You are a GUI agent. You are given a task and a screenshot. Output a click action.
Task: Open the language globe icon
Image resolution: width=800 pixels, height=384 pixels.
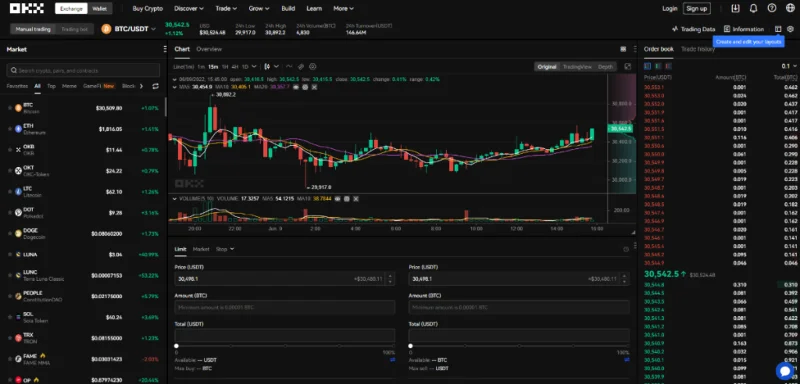coord(790,8)
